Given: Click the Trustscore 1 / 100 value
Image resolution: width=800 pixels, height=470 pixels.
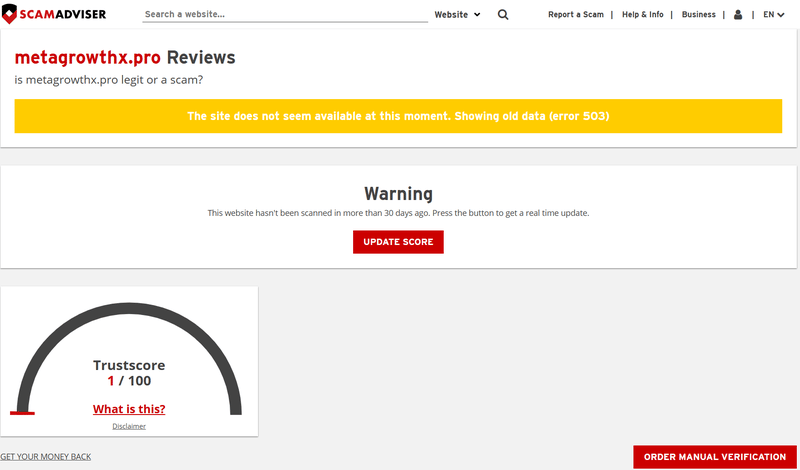Looking at the screenshot, I should [x=129, y=381].
